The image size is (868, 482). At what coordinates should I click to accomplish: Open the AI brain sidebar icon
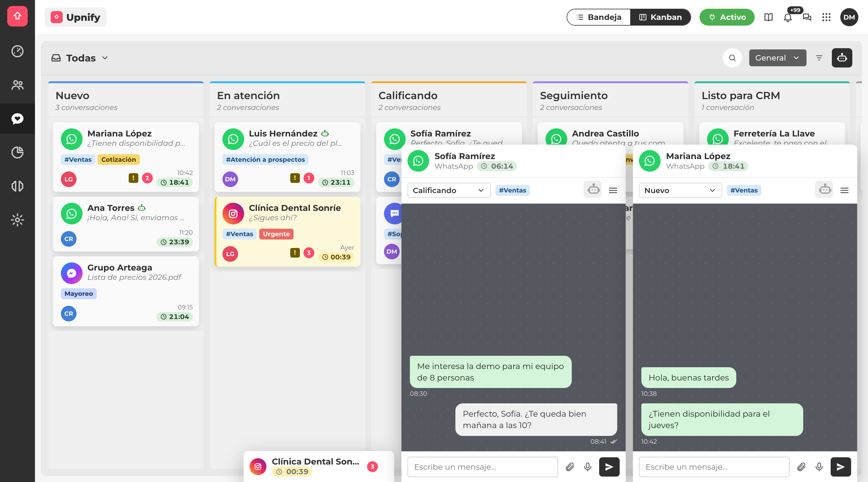click(17, 186)
